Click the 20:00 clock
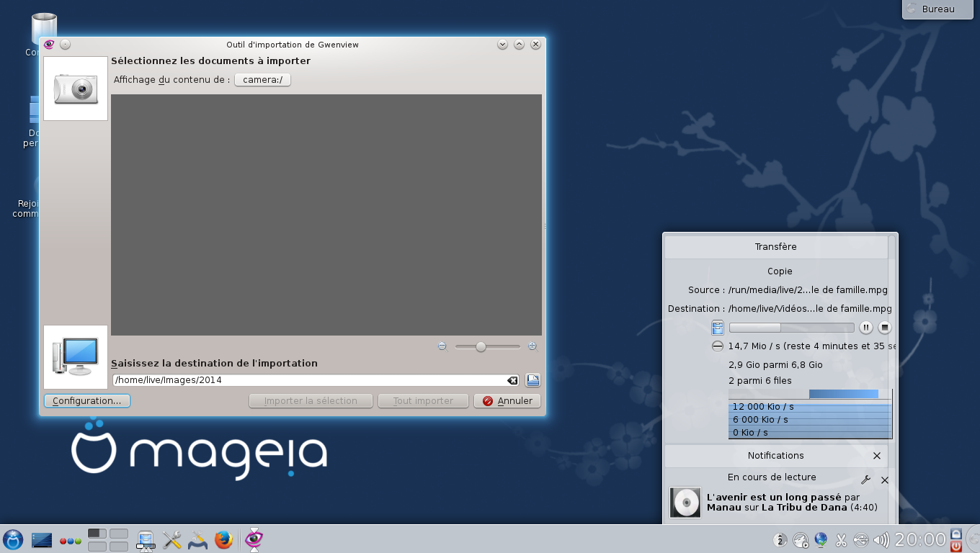 click(x=919, y=540)
